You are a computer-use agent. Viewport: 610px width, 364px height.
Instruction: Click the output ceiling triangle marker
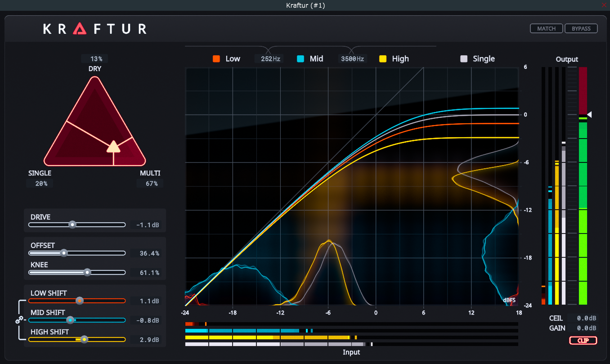click(589, 115)
